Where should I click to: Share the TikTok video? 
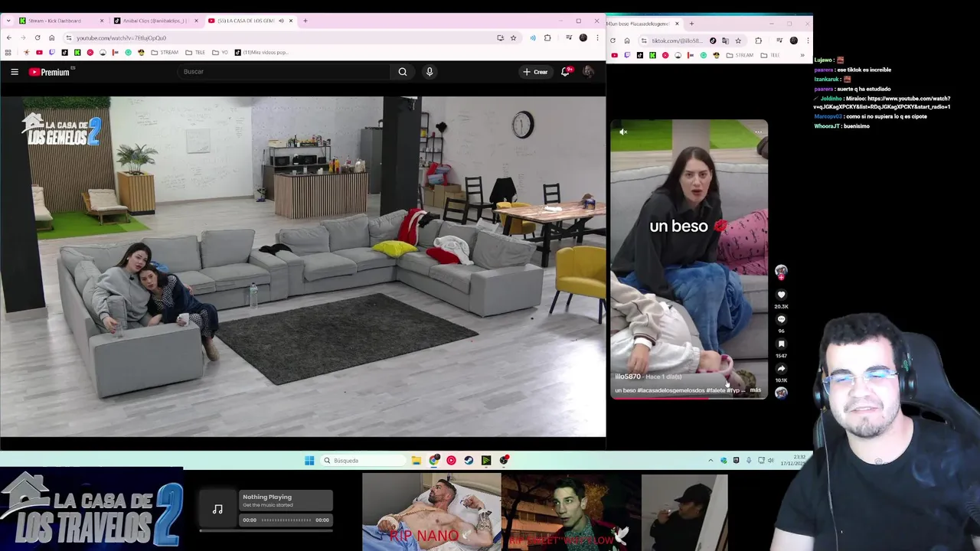(x=781, y=369)
